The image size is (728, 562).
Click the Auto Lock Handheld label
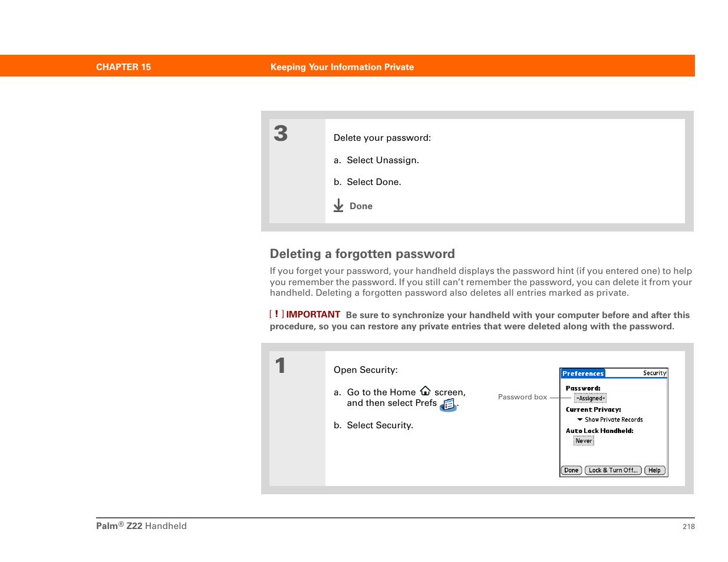(x=599, y=431)
